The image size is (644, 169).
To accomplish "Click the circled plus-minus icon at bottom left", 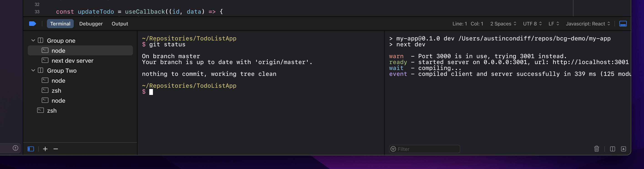I will 15,148.
